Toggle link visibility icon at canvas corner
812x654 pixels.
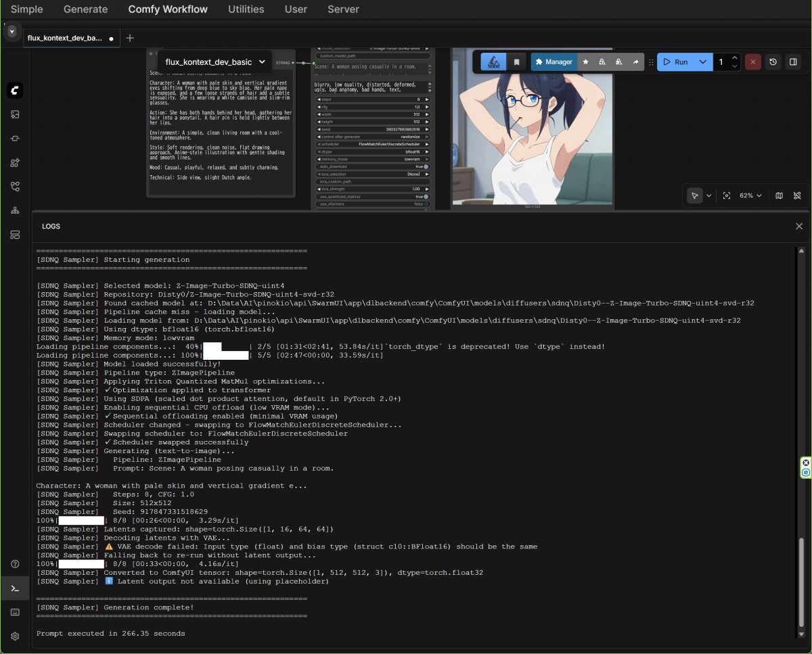797,195
